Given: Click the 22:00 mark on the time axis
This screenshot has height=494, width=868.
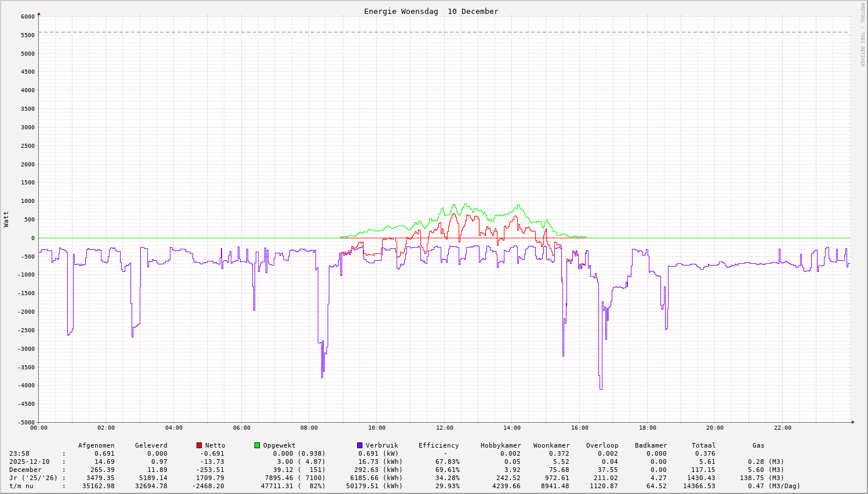Looking at the screenshot, I should (x=782, y=428).
